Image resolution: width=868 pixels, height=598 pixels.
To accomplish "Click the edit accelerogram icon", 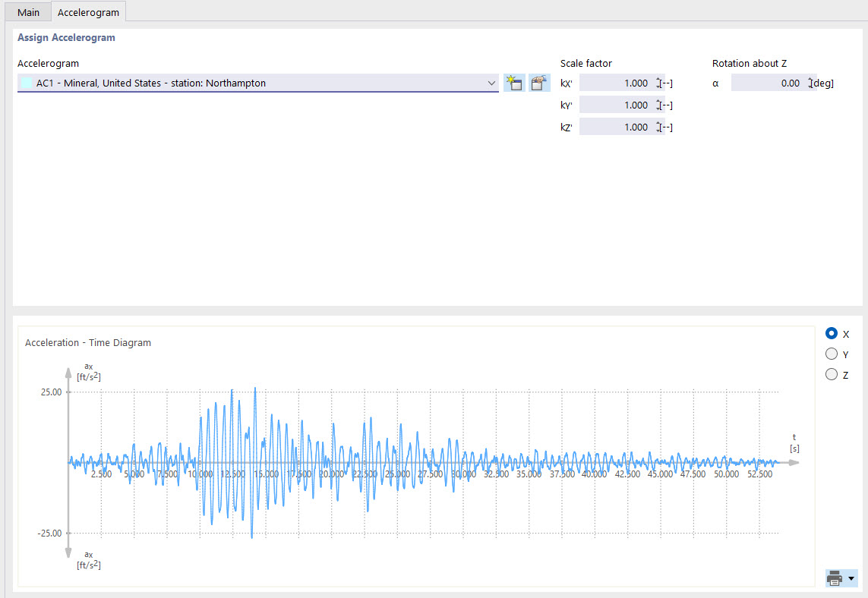I will [x=539, y=83].
